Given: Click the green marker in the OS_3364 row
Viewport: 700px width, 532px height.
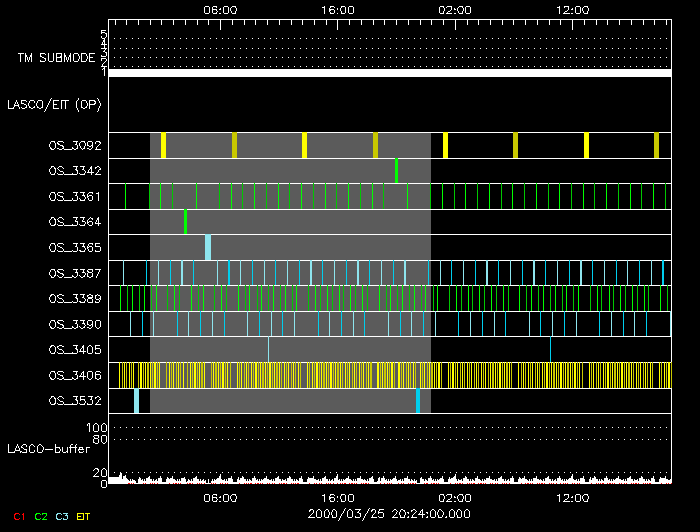Looking at the screenshot, I should [x=185, y=221].
